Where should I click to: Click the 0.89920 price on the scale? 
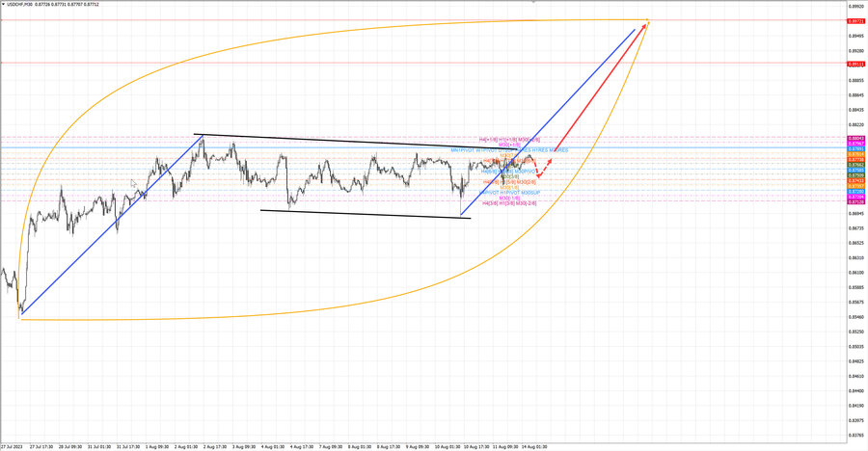click(x=855, y=7)
